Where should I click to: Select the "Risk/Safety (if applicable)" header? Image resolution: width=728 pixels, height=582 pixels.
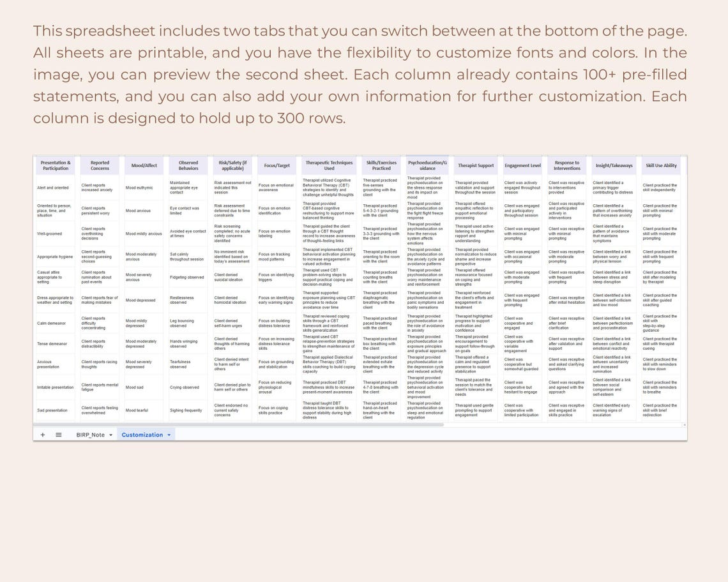[x=232, y=166]
